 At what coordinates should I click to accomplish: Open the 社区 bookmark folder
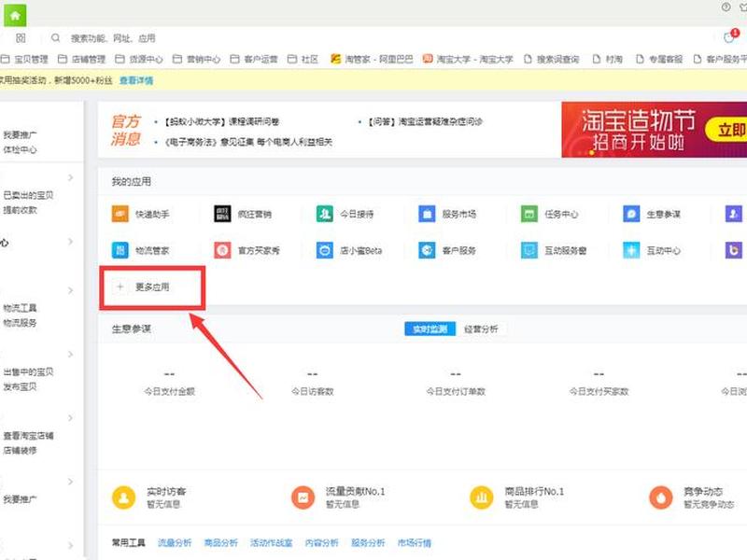[x=303, y=59]
